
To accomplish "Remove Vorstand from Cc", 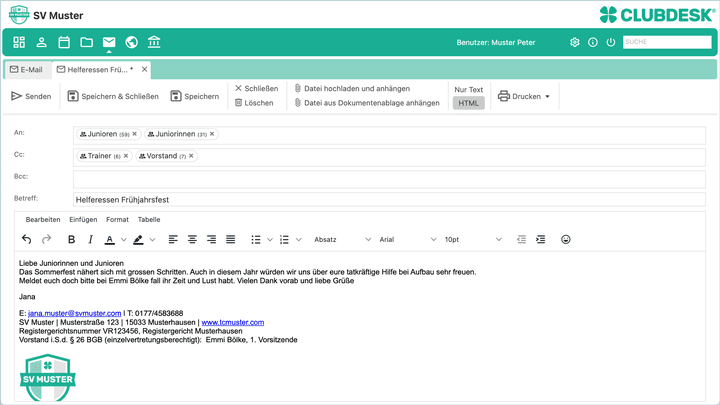I will click(x=191, y=156).
